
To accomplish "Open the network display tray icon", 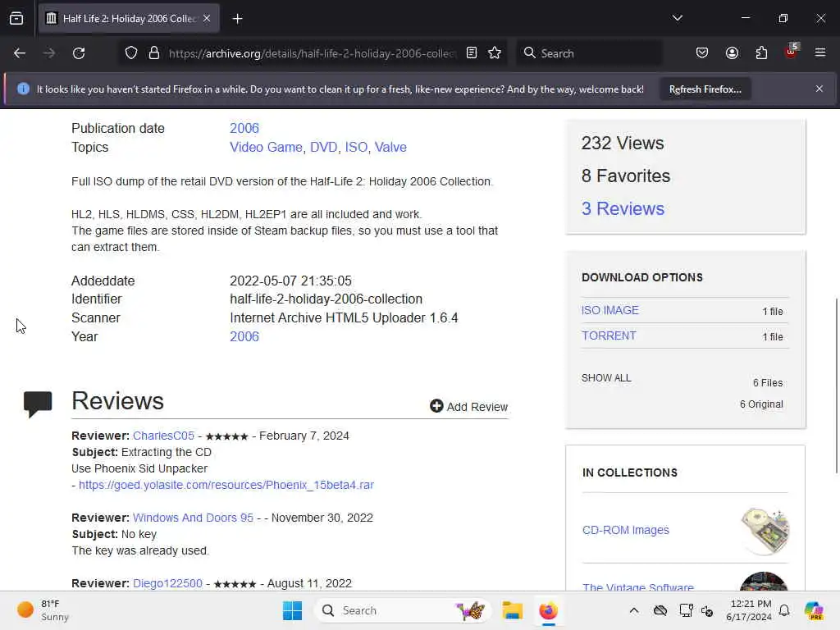I will coord(687,610).
